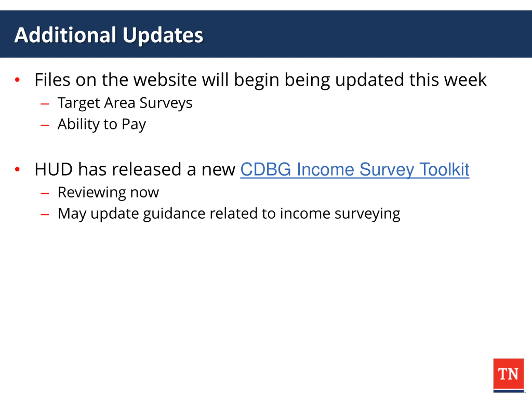
Task: Click the blank white area below the bullets
Action: click(240, 301)
